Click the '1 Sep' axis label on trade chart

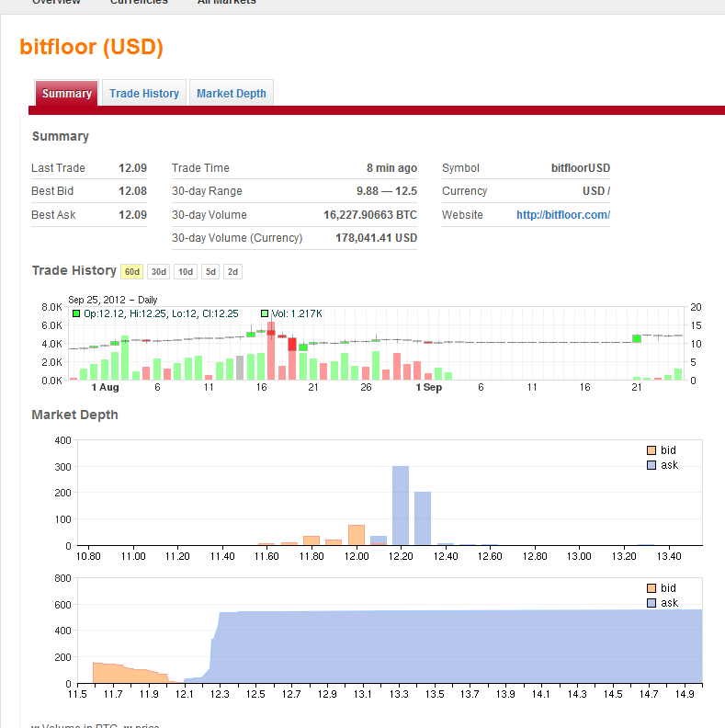click(x=428, y=387)
